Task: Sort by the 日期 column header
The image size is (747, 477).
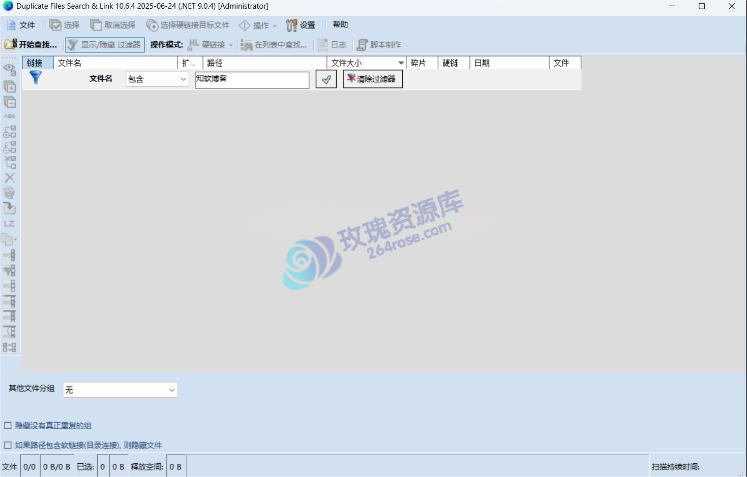Action: [510, 62]
